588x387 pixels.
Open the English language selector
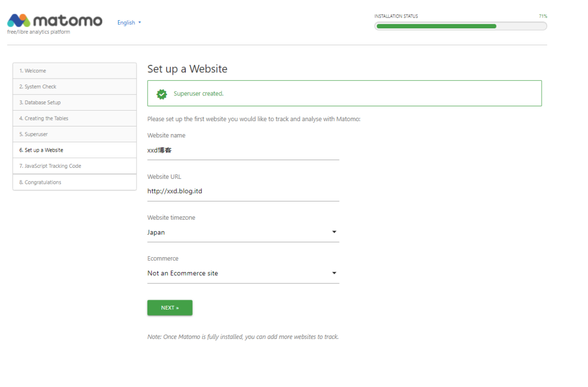click(x=129, y=22)
